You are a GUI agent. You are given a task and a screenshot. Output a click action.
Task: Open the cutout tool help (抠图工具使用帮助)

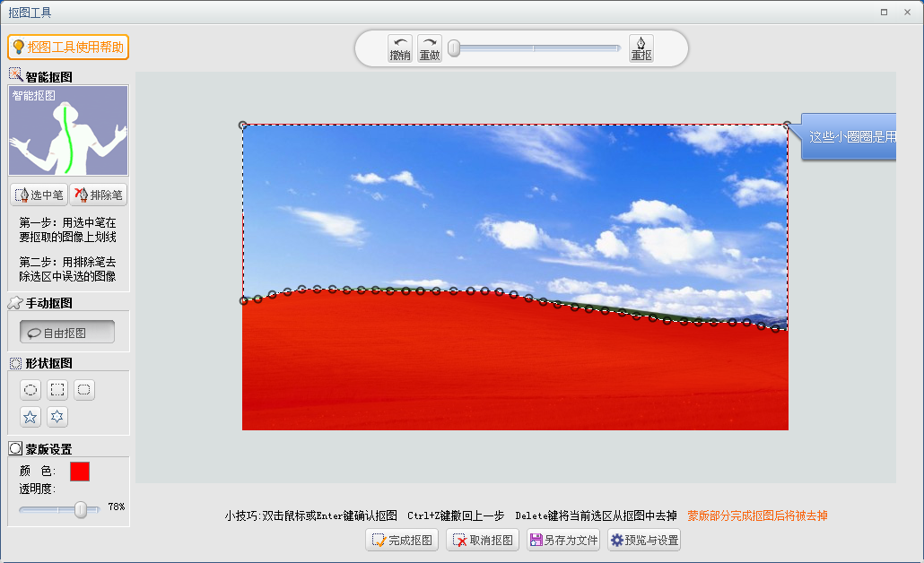click(x=68, y=48)
